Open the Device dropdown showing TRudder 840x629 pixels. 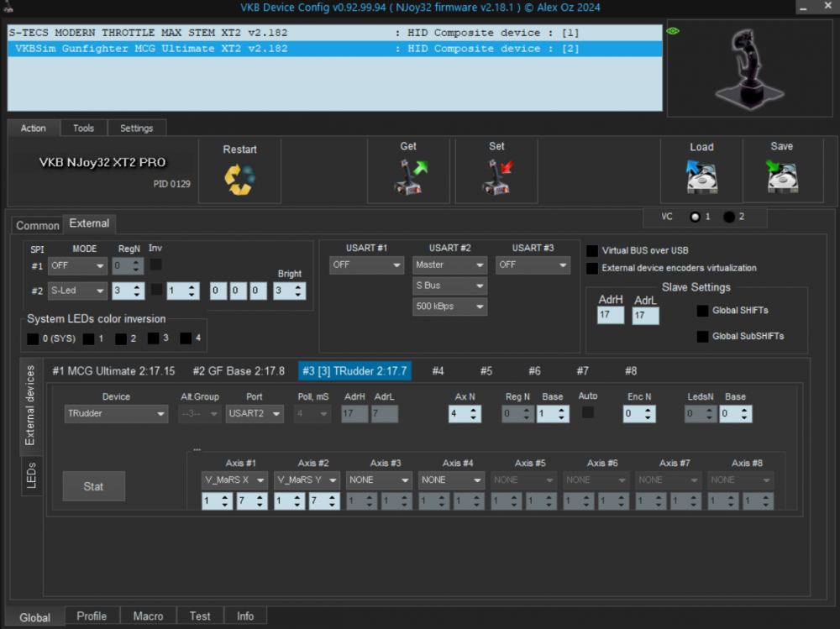click(115, 413)
